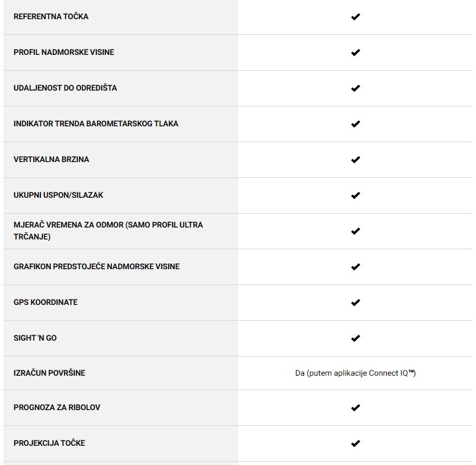Click the checkmark for Referentna točka

pos(355,17)
